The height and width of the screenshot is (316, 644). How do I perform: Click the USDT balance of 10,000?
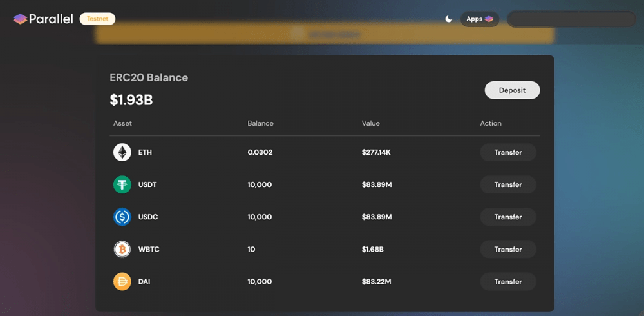(x=260, y=184)
